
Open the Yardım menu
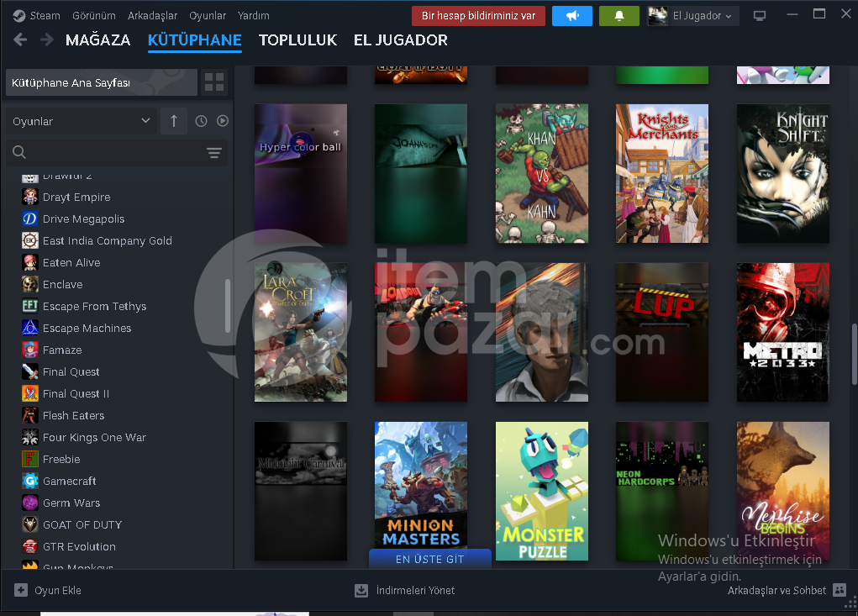[x=253, y=16]
